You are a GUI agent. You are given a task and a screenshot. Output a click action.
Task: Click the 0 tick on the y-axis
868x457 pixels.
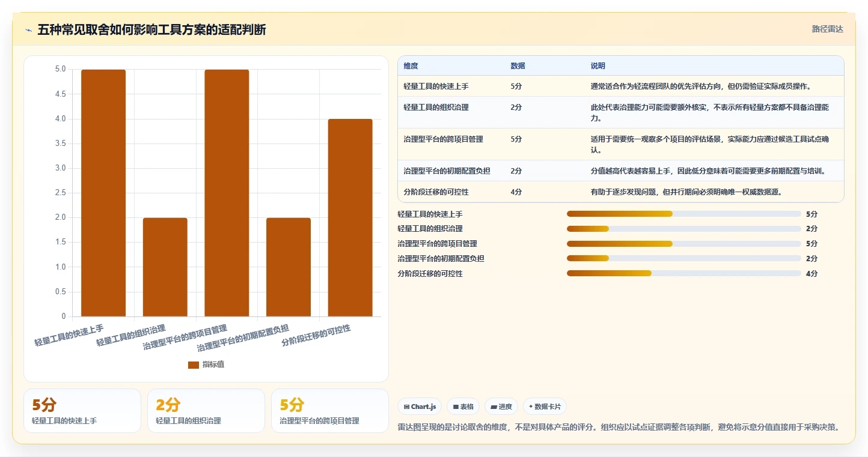(x=64, y=316)
